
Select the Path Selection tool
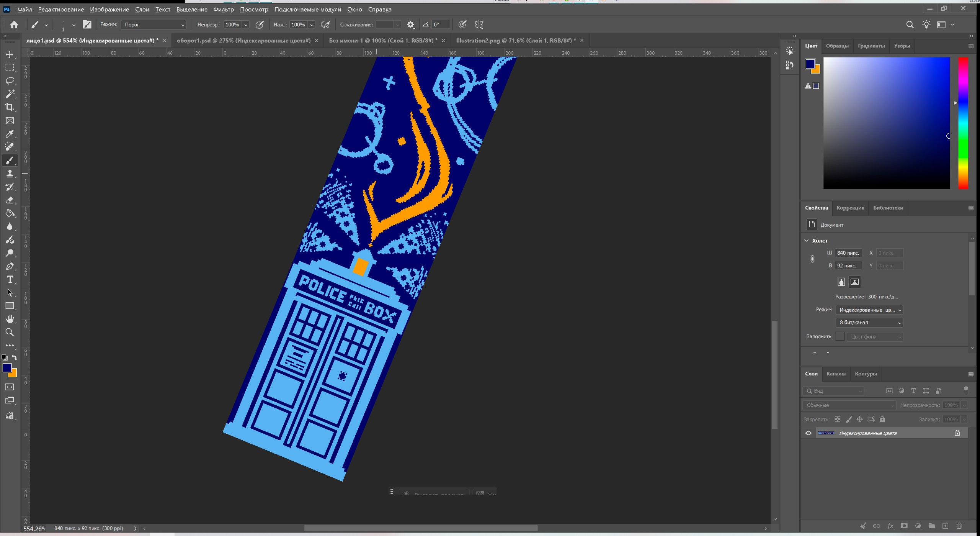pos(10,293)
